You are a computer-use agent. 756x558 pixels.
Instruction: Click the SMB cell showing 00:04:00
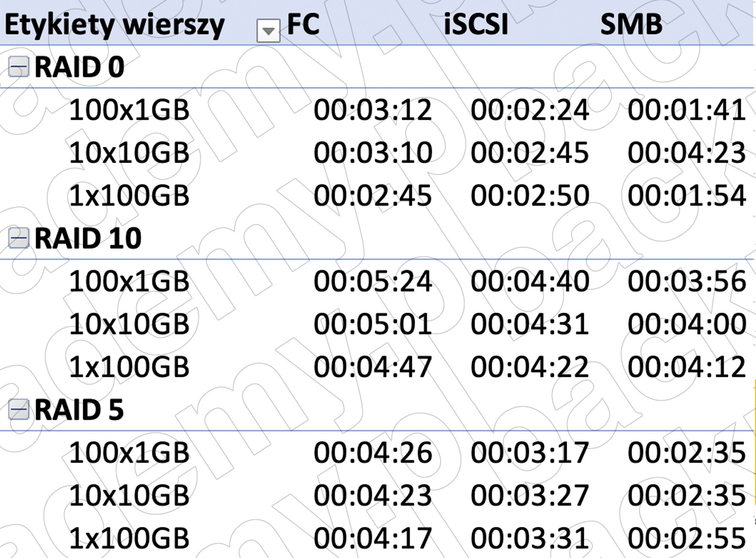pos(687,324)
